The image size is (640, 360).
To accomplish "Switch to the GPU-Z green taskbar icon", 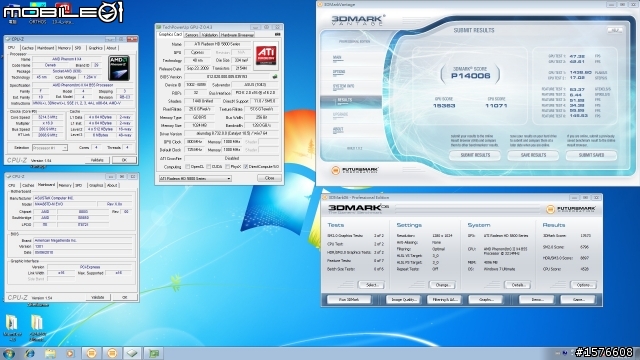I will click(153, 353).
